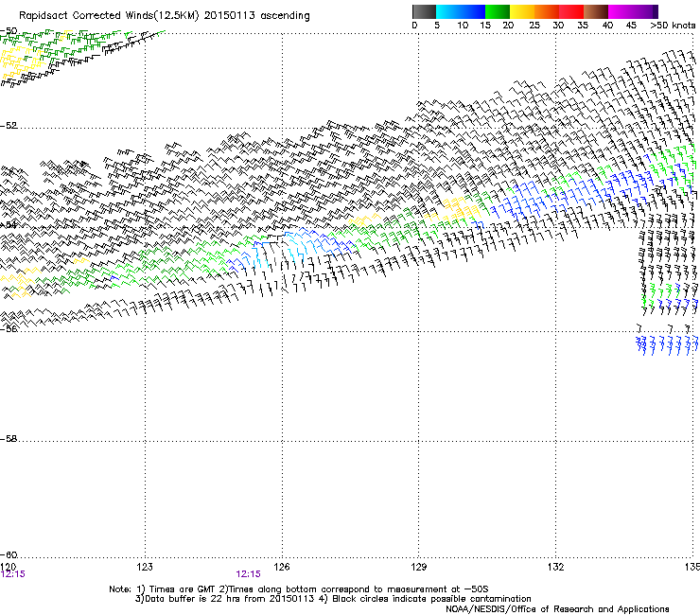
Task: Click the brown 35-40 knots legend swatch
Action: point(596,11)
